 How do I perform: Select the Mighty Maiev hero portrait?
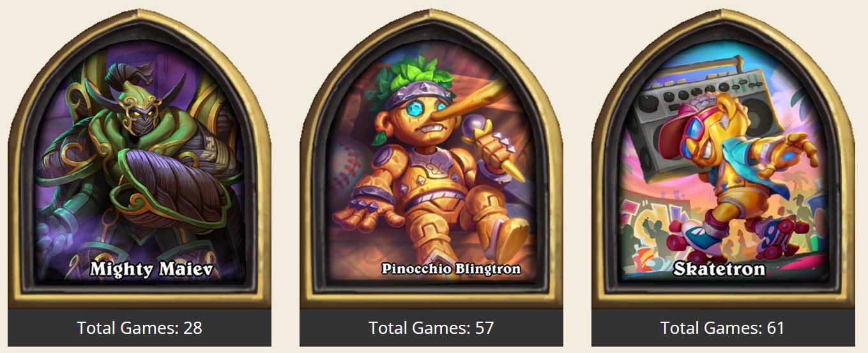click(139, 160)
